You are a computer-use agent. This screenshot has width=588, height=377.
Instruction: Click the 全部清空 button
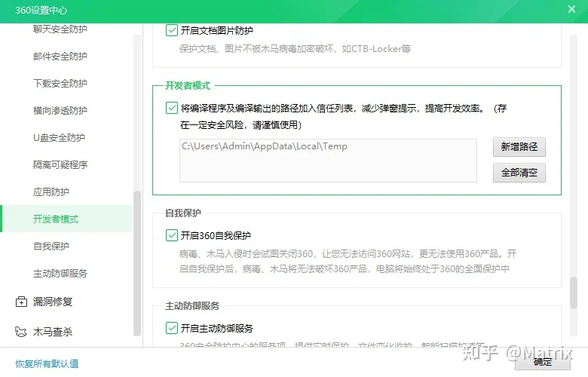[x=519, y=173]
